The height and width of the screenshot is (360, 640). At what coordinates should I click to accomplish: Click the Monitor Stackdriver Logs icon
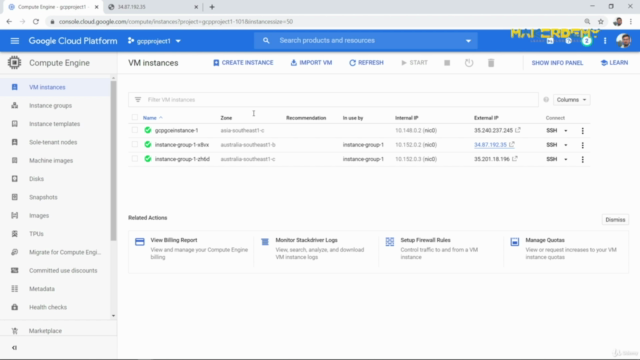pos(265,242)
